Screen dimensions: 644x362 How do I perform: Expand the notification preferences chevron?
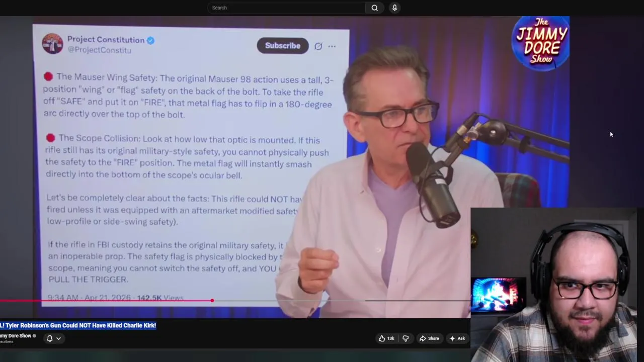pos(58,338)
